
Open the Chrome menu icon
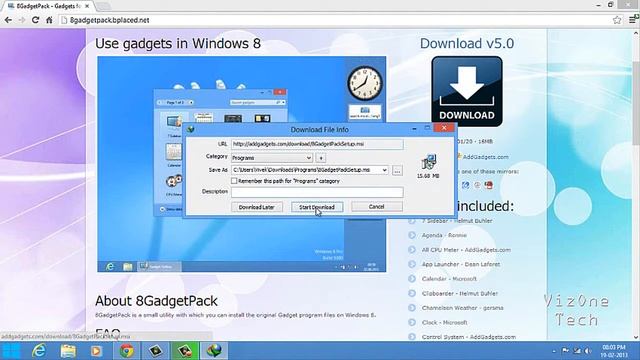coord(633,20)
